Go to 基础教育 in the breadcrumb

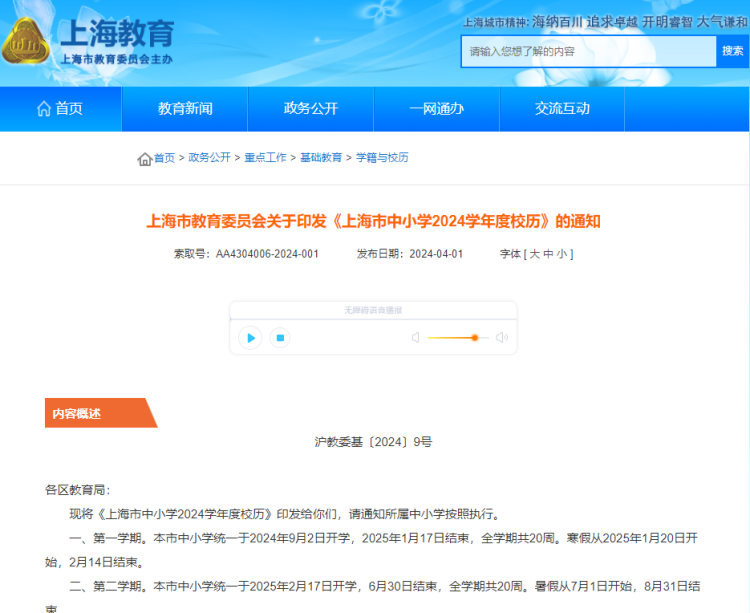tap(321, 158)
